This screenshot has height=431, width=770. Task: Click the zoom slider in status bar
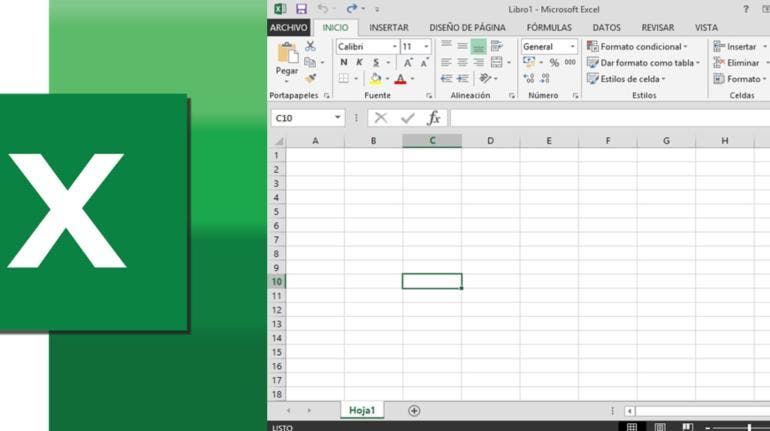click(x=748, y=427)
